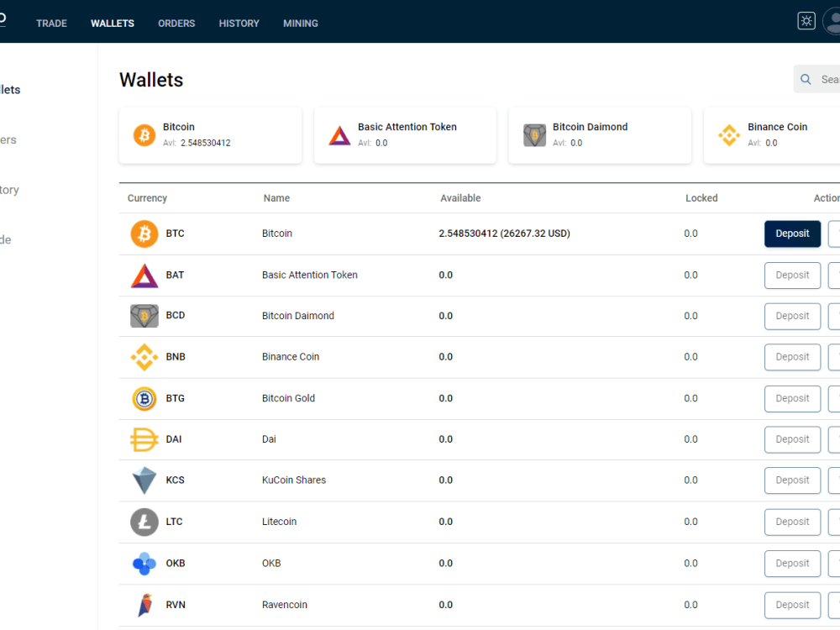Click the Currency column header
The image size is (840, 630).
pos(147,198)
